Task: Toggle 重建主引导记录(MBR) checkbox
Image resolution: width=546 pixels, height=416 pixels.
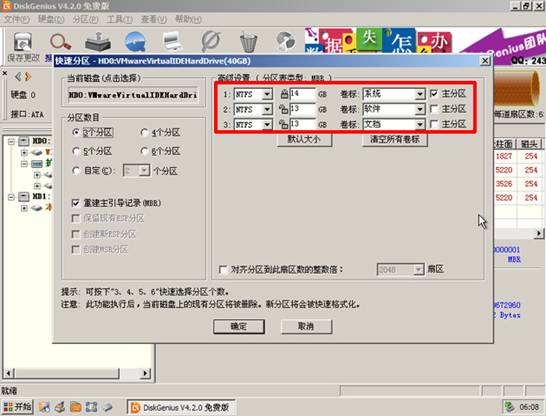Action: coord(75,203)
